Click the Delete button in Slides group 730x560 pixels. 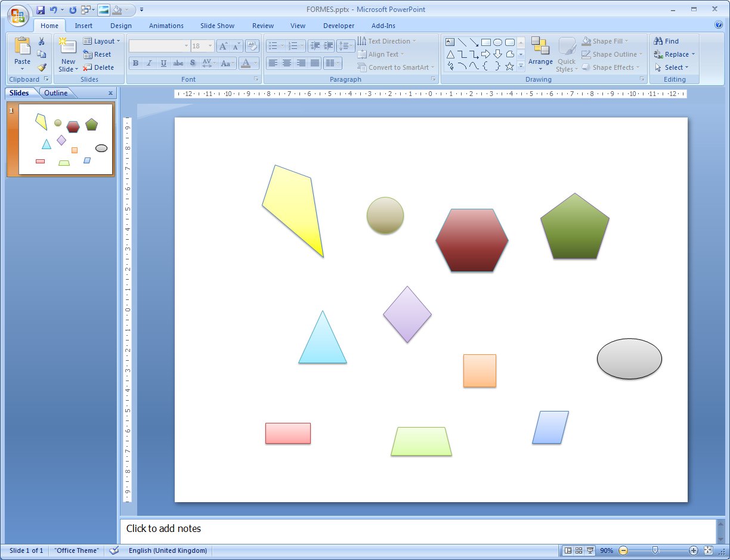tap(100, 67)
